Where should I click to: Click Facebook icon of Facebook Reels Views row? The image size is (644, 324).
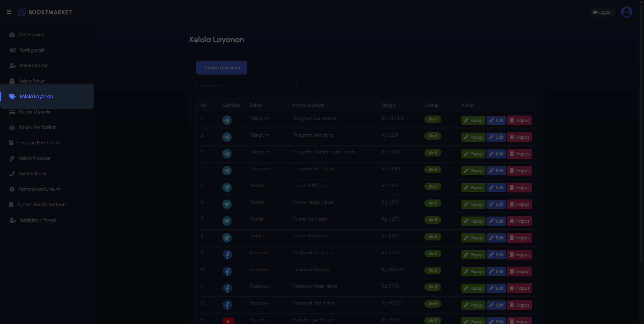click(227, 288)
